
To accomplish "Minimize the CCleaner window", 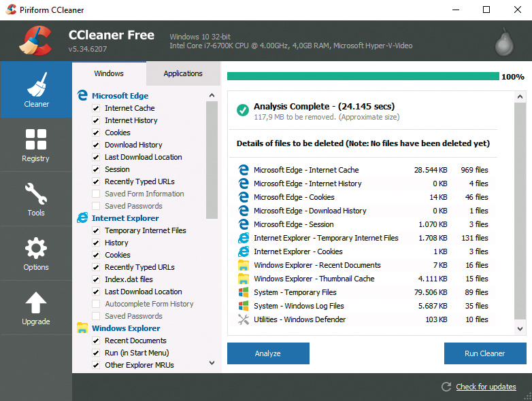I will pos(456,10).
